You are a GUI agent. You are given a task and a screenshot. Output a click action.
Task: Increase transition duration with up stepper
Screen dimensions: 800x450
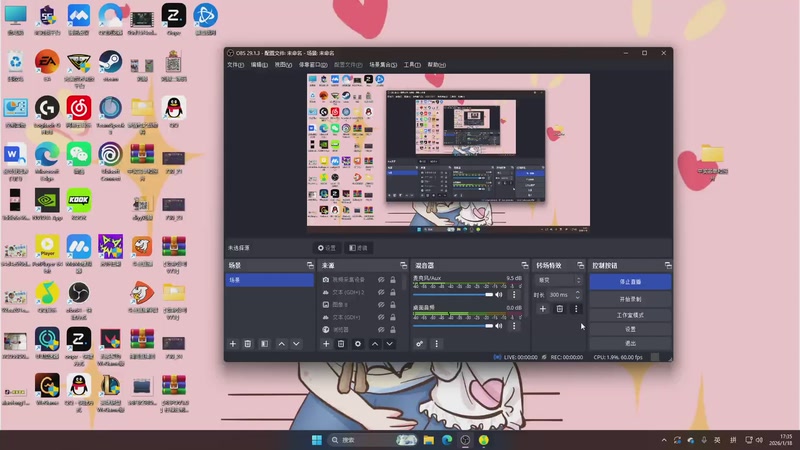578,292
